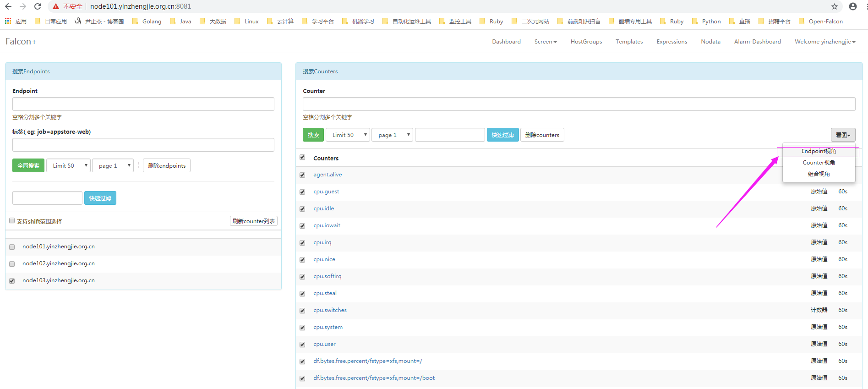
Task: Open the 二次元网站 bookmark folder
Action: (x=530, y=21)
